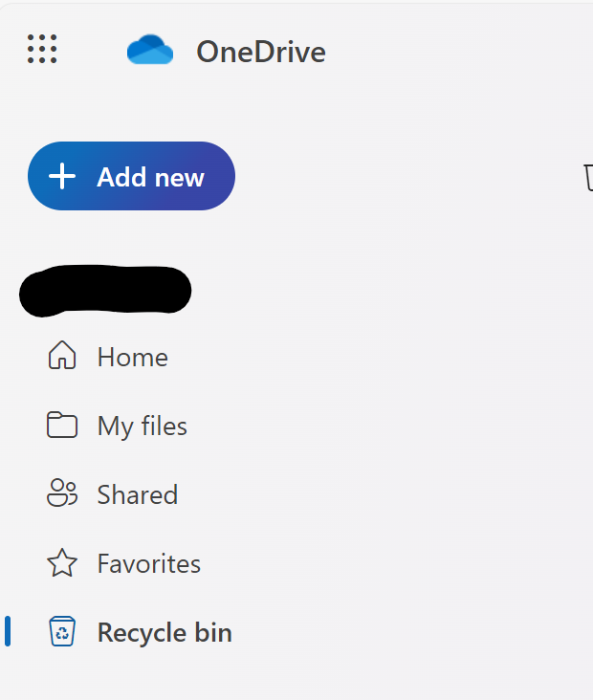Viewport: 593px width, 700px height.
Task: Select Recycle bin in sidebar
Action: [140, 632]
